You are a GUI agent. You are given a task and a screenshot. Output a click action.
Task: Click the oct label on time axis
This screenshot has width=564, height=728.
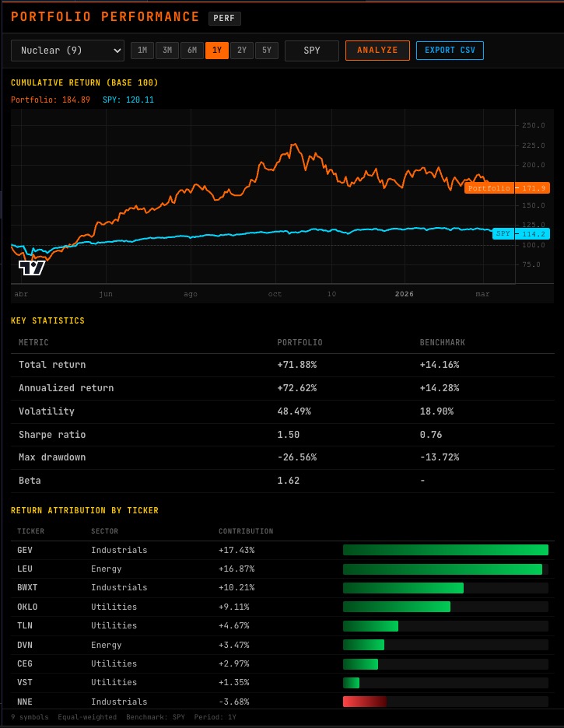275,294
